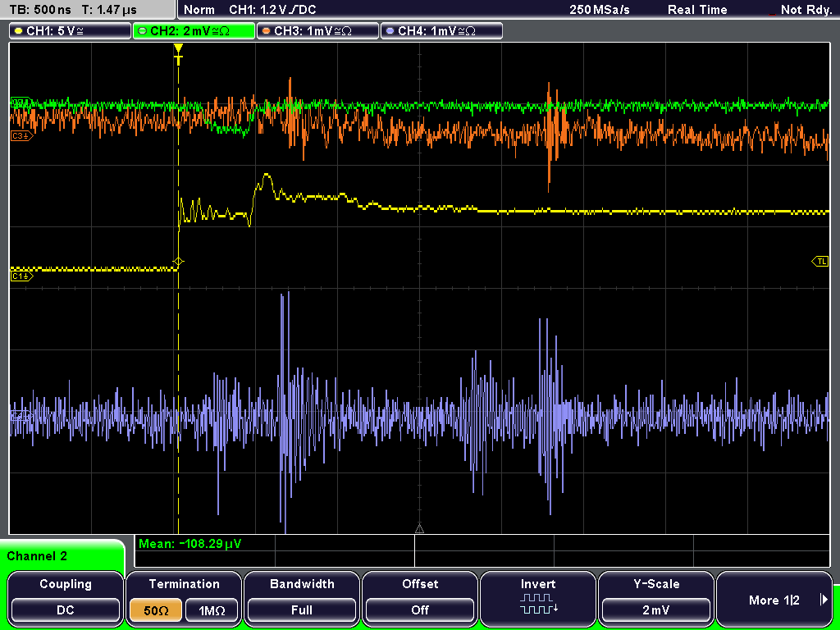
Task: Set termination to 1MΩ
Action: coord(212,610)
